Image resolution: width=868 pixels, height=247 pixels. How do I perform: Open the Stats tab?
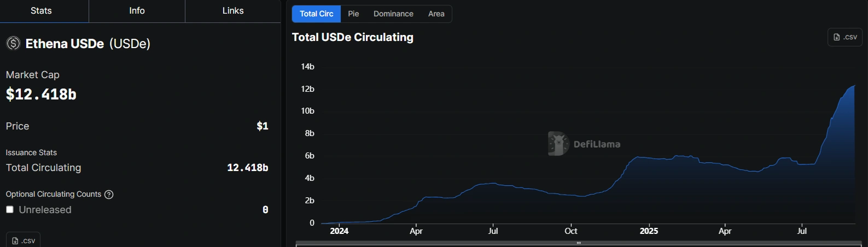[x=41, y=11]
